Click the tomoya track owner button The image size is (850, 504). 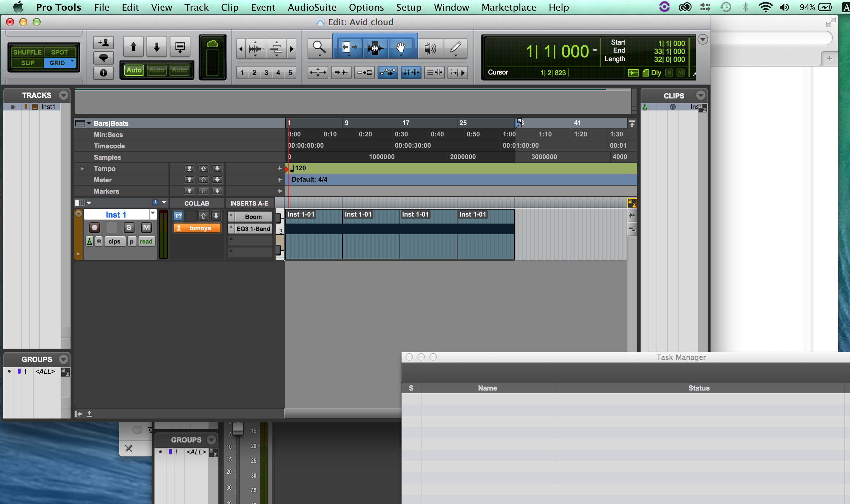197,228
